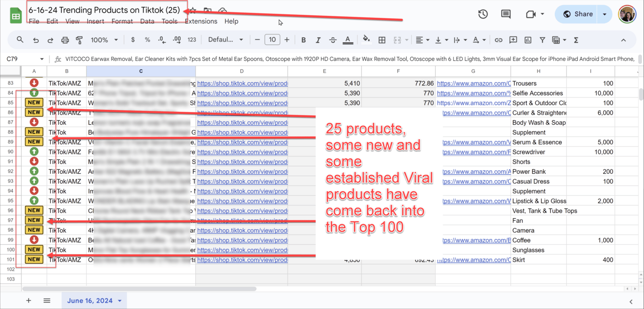This screenshot has height=309, width=644.
Task: Format cell as percent
Action: 148,40
